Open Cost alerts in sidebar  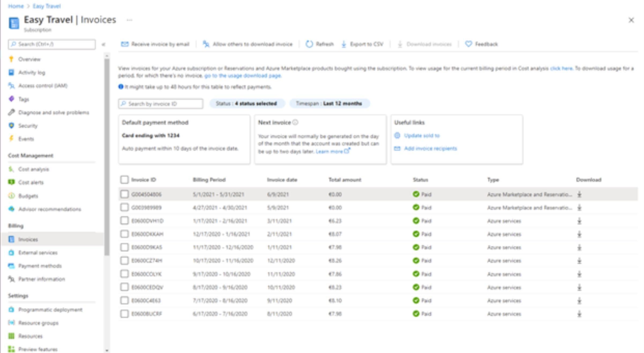(31, 182)
